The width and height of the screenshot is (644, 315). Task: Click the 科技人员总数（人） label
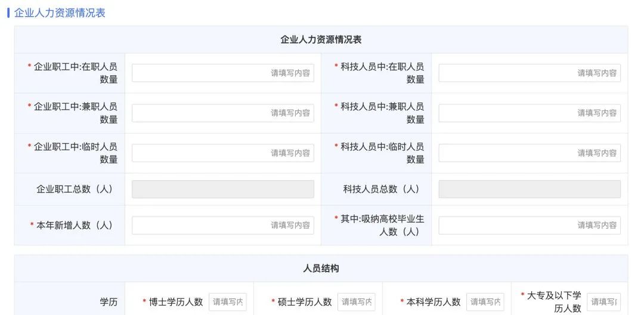[381, 189]
